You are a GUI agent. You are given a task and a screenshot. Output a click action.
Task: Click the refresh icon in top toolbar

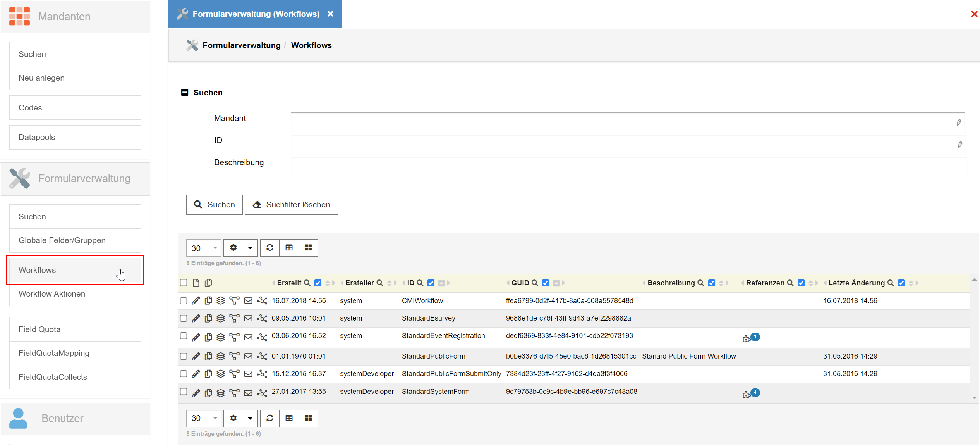(270, 248)
